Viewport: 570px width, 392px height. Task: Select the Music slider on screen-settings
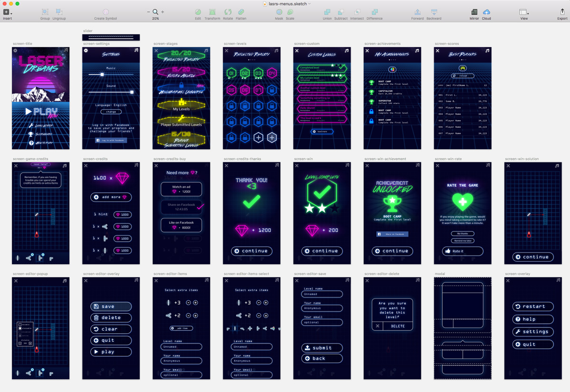(111, 75)
